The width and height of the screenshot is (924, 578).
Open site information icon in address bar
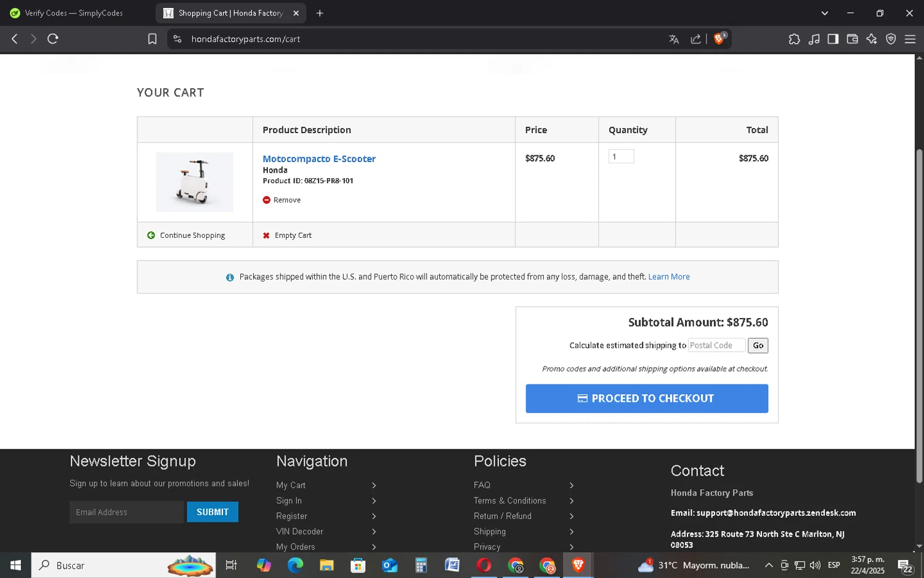point(177,39)
